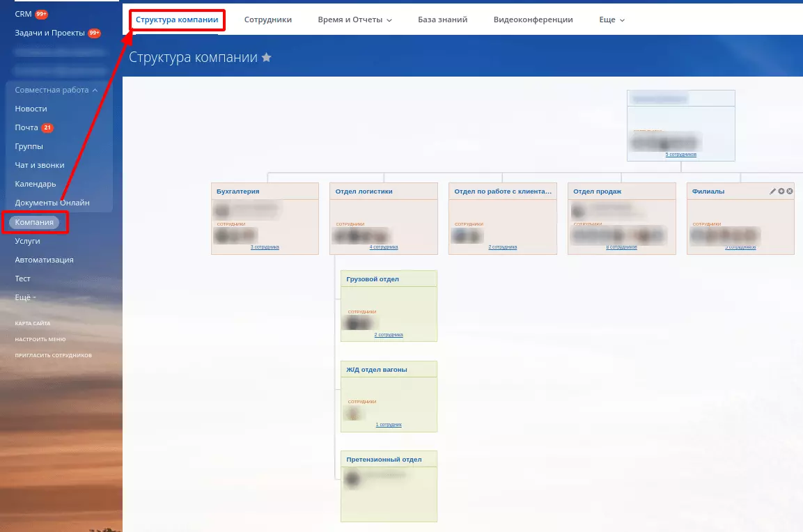Click the 99+ badge beside Задачи и Проекты
The image size is (803, 532).
click(x=94, y=33)
